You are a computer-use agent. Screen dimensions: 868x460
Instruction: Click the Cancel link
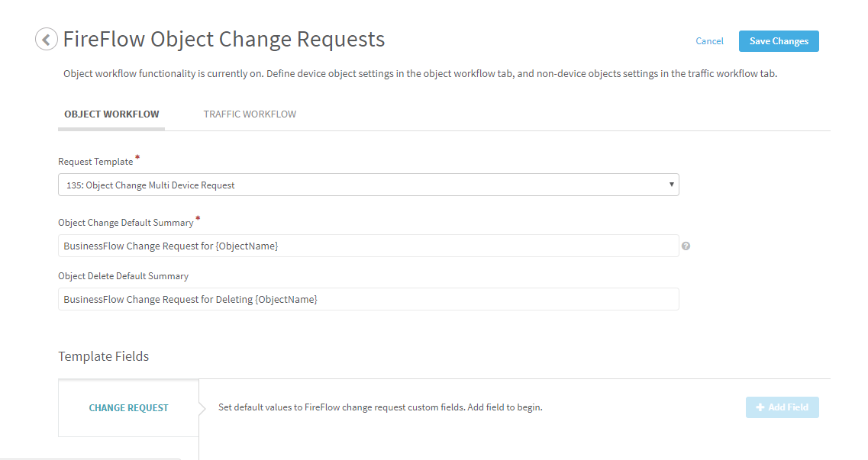(x=709, y=41)
